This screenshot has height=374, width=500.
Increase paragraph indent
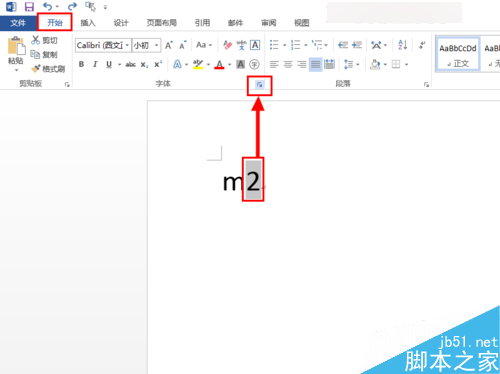(x=357, y=45)
